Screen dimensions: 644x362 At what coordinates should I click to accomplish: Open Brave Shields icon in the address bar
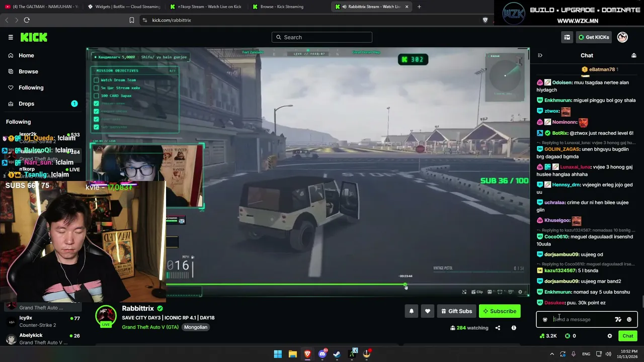(485, 20)
